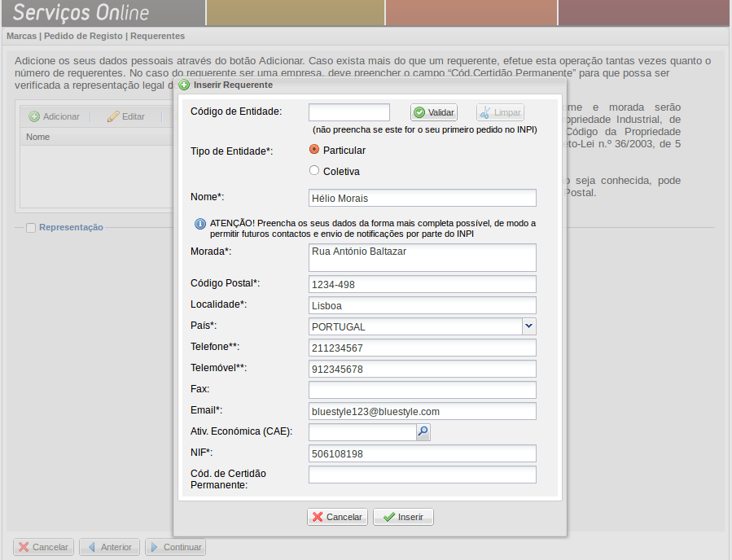The image size is (732, 560).
Task: Select the Particular entity type radio
Action: tap(314, 150)
